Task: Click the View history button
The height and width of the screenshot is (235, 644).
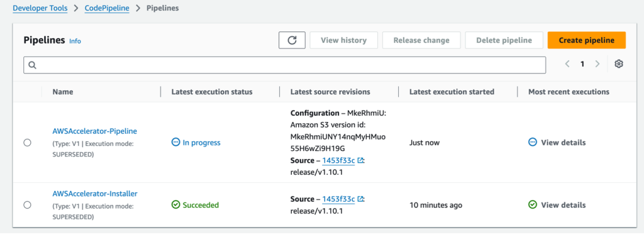Action: point(343,40)
